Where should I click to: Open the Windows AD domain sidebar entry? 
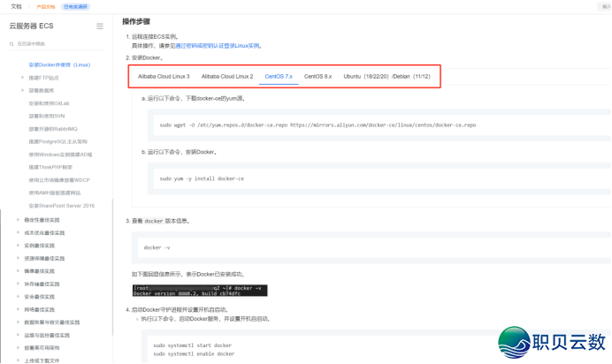click(60, 155)
